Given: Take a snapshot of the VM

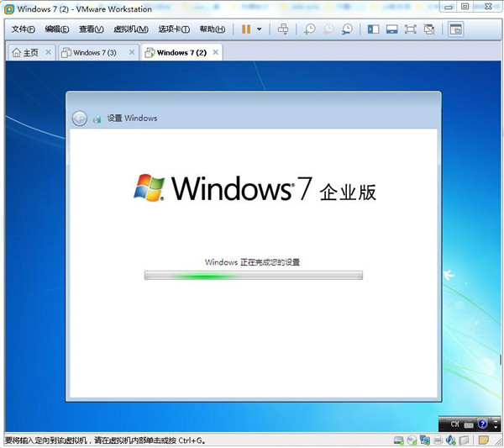Looking at the screenshot, I should [x=310, y=29].
